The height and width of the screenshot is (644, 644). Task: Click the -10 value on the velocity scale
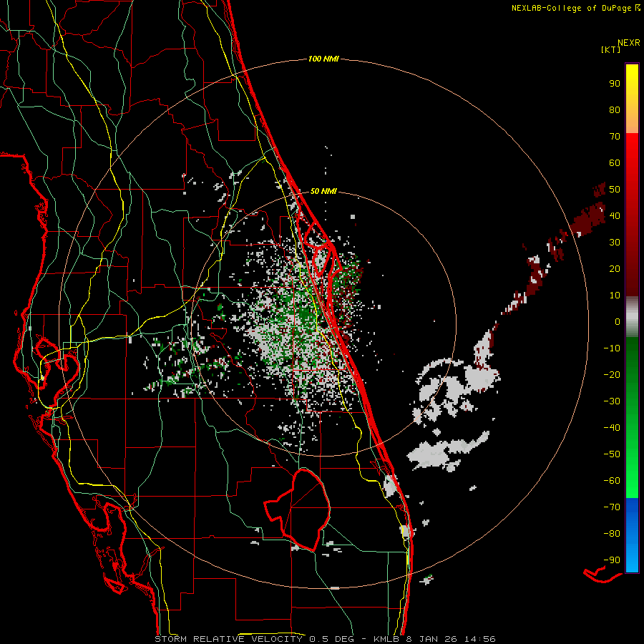coord(612,348)
